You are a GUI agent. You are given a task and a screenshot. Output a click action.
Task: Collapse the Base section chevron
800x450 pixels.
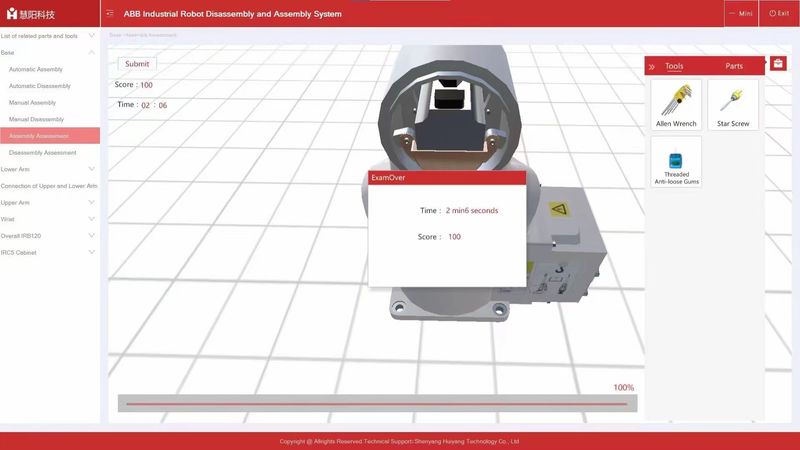point(91,52)
